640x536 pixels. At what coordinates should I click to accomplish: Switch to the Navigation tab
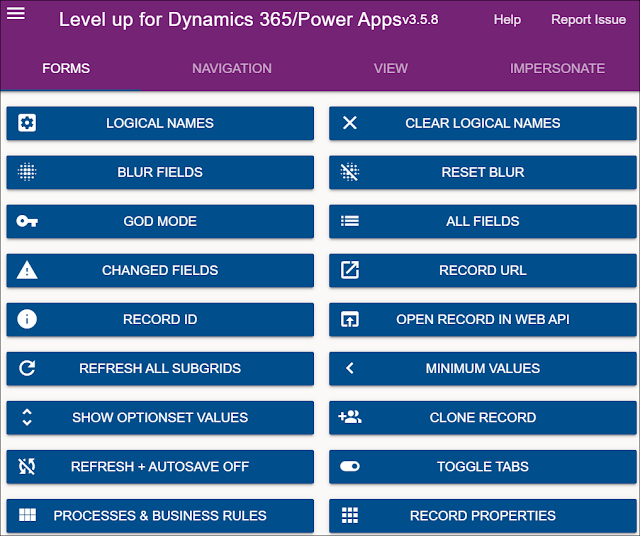[232, 68]
